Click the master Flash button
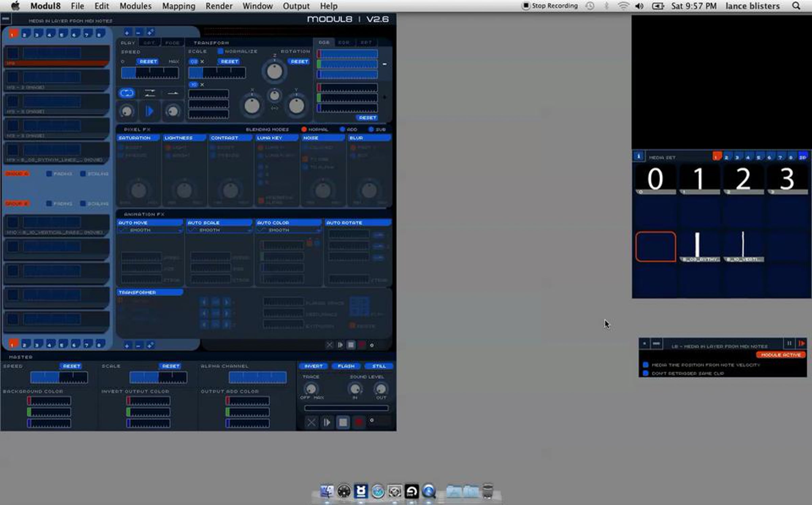 (x=346, y=366)
